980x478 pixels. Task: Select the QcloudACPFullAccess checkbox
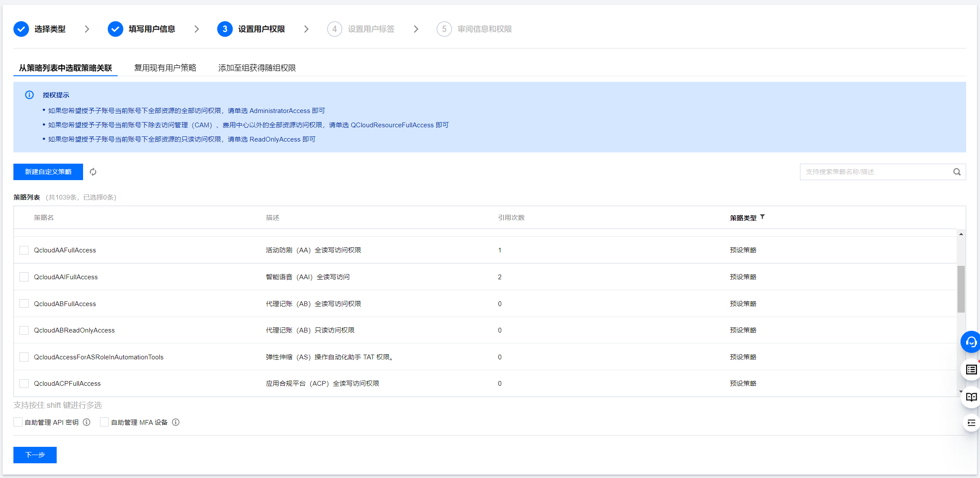point(24,384)
